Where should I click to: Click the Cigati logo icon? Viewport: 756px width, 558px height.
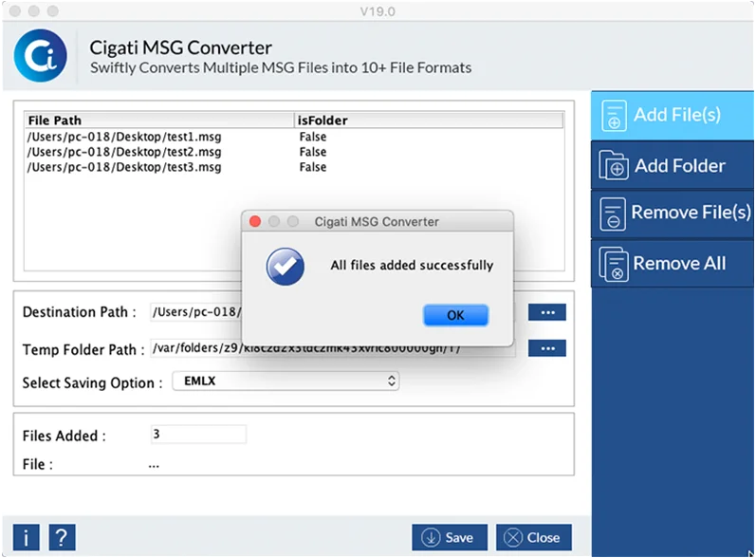[41, 55]
